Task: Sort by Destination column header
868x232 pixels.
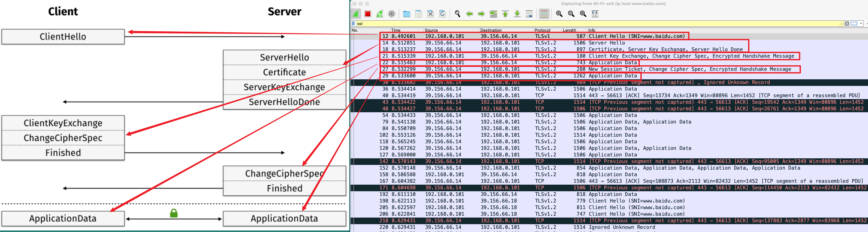Action: pyautogui.click(x=506, y=30)
